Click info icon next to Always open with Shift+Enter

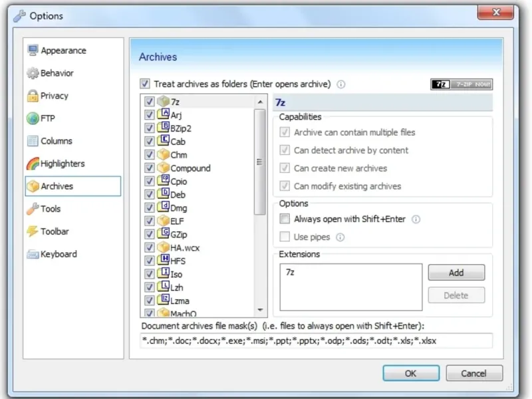[x=416, y=219]
